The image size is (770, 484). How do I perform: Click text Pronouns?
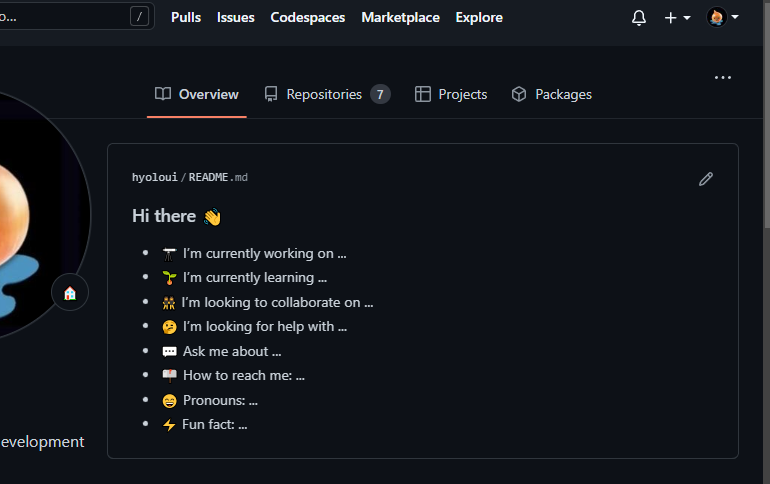coord(220,401)
